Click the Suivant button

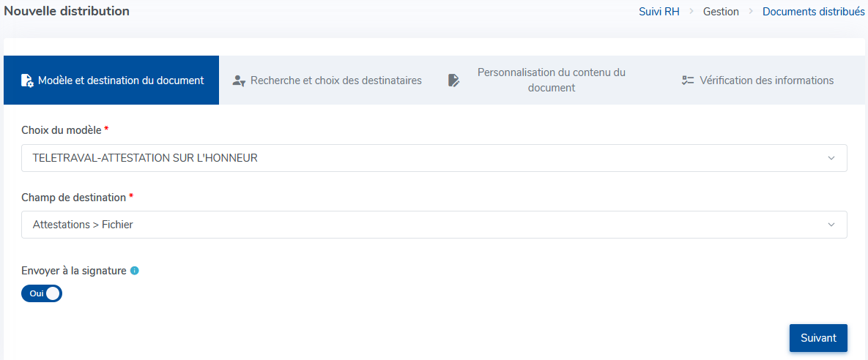818,338
